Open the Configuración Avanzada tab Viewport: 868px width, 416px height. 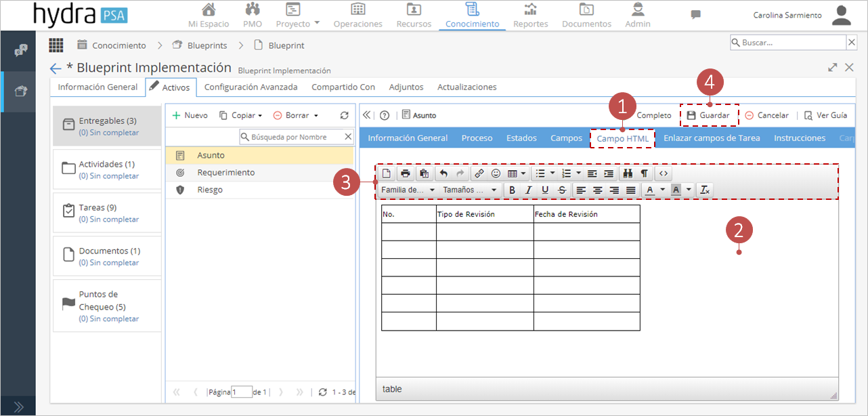251,87
